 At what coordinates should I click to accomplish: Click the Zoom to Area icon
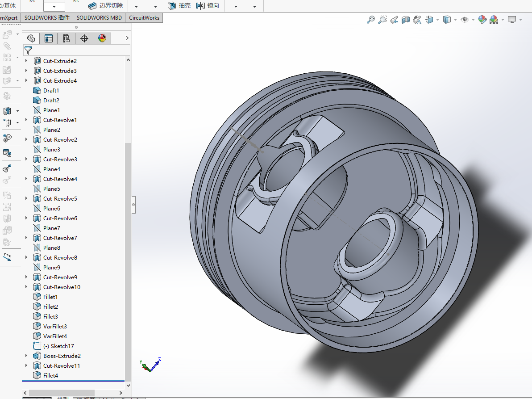tap(382, 20)
